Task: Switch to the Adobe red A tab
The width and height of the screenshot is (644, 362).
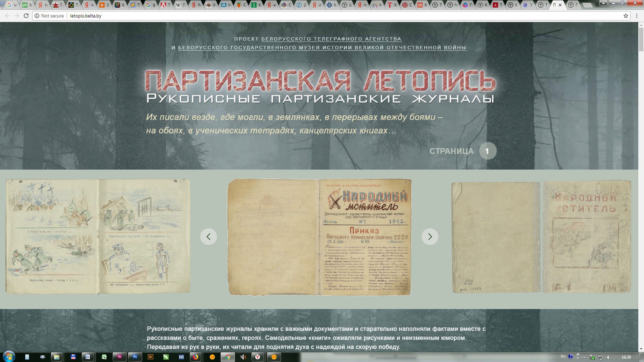Action: coord(165,5)
